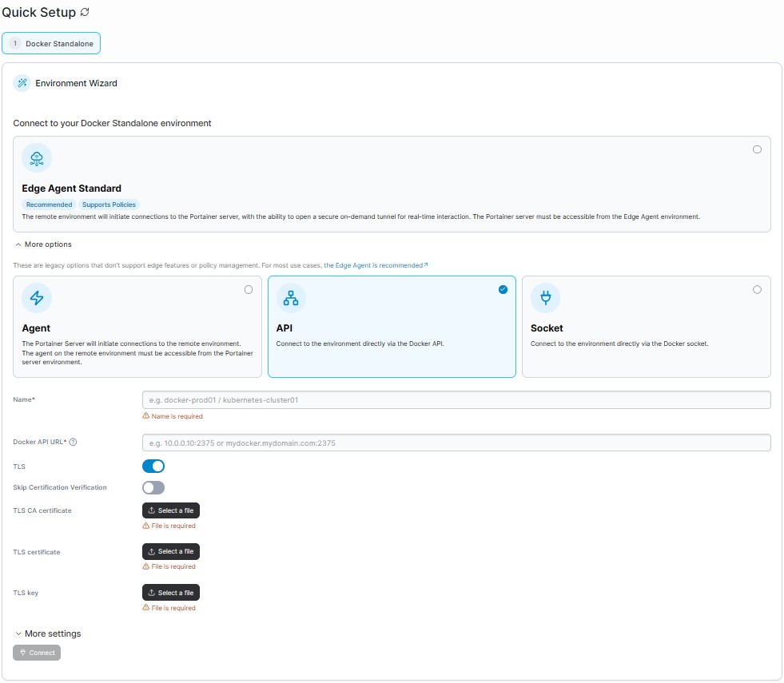Viewport: 784px width, 683px height.
Task: Collapse the More options section
Action: (43, 244)
